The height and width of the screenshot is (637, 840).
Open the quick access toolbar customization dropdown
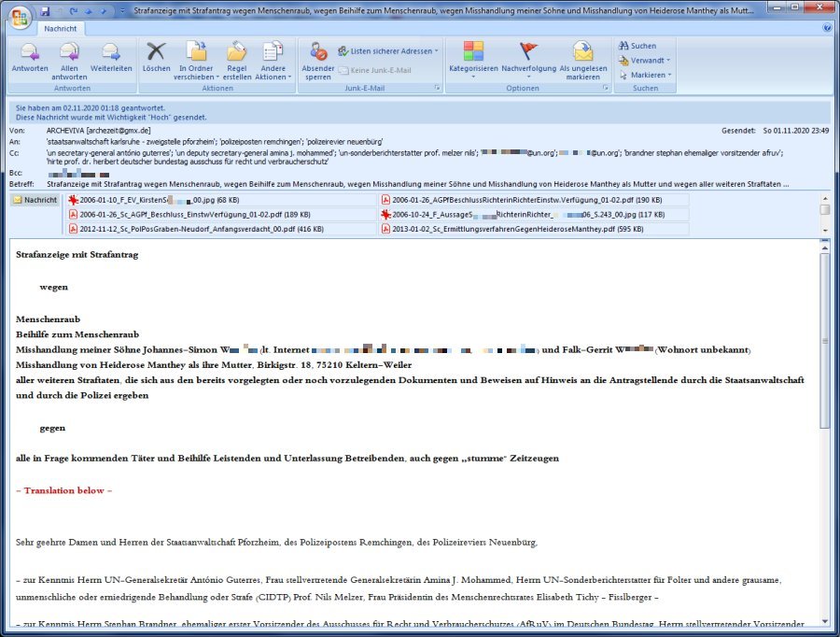(x=122, y=10)
